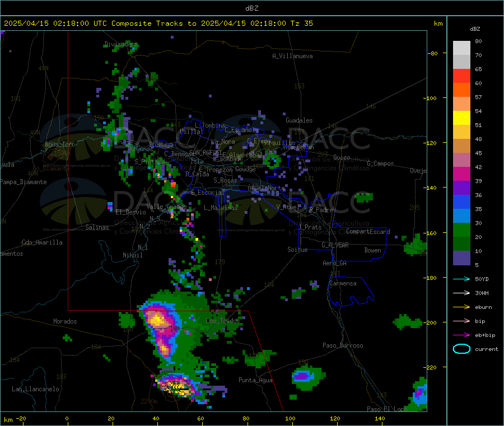Click the -80 tick on the right axis
Viewport: 504px width, 426px height.
point(432,53)
